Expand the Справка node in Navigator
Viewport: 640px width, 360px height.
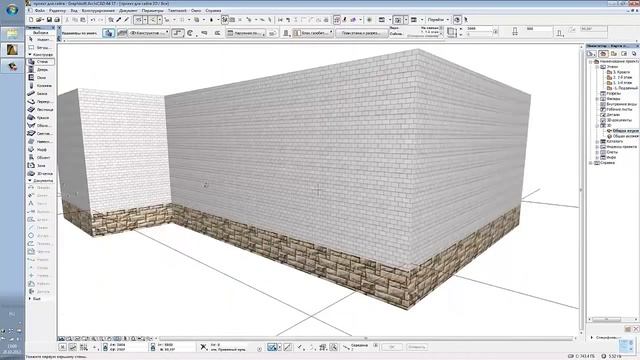pos(591,163)
